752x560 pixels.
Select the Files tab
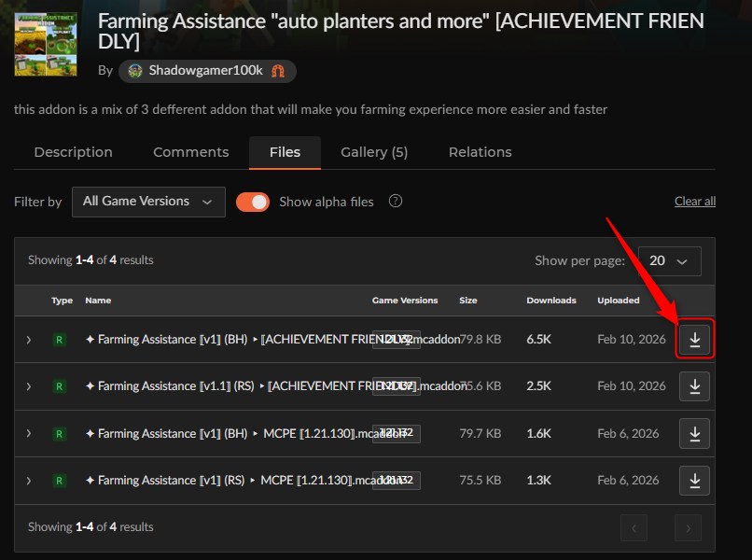(x=285, y=152)
